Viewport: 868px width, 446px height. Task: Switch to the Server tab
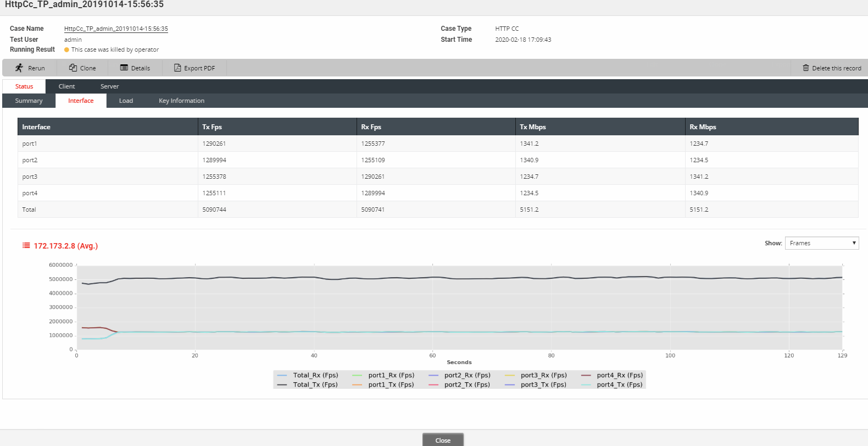(109, 86)
